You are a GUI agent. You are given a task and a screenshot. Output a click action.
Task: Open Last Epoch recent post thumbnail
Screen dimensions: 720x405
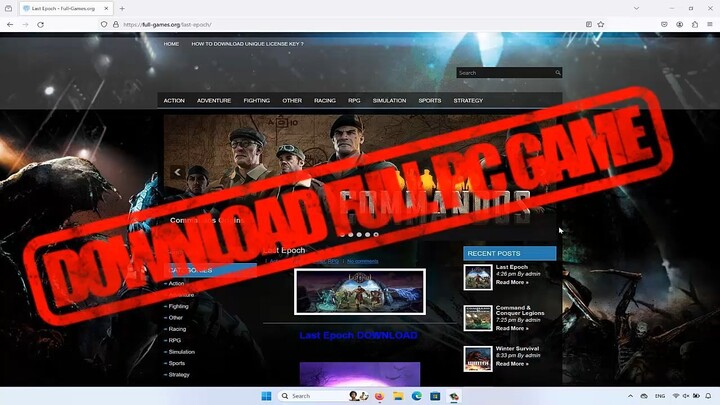click(478, 277)
